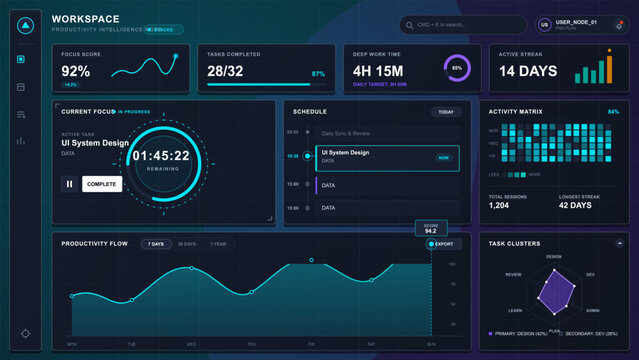Image resolution: width=639 pixels, height=360 pixels.
Task: Click the purple Primary Design legend square
Action: pyautogui.click(x=490, y=333)
